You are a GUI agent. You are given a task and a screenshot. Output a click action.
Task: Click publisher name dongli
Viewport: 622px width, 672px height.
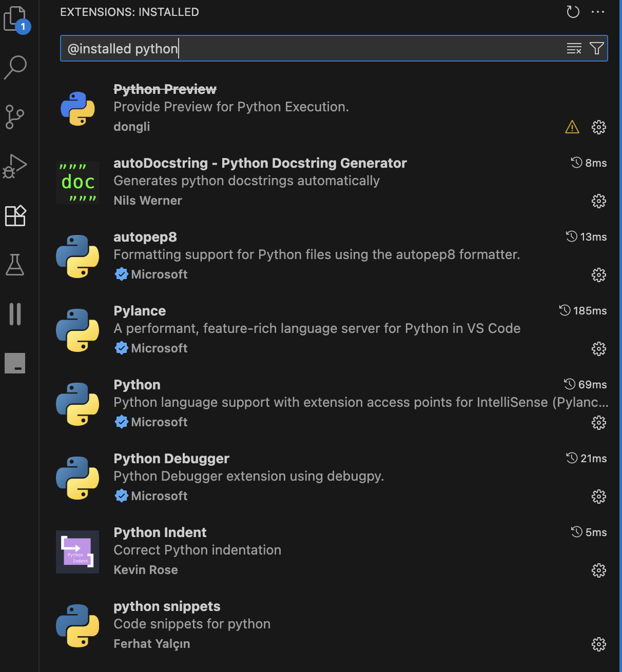point(132,127)
